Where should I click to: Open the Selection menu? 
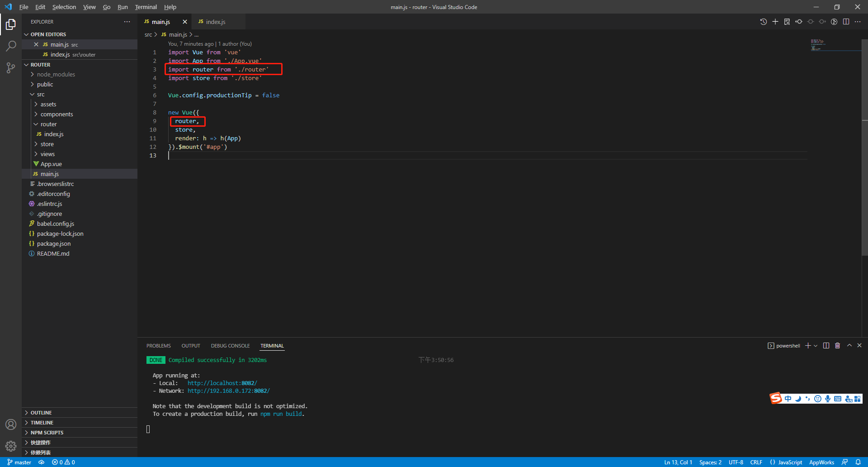point(64,7)
